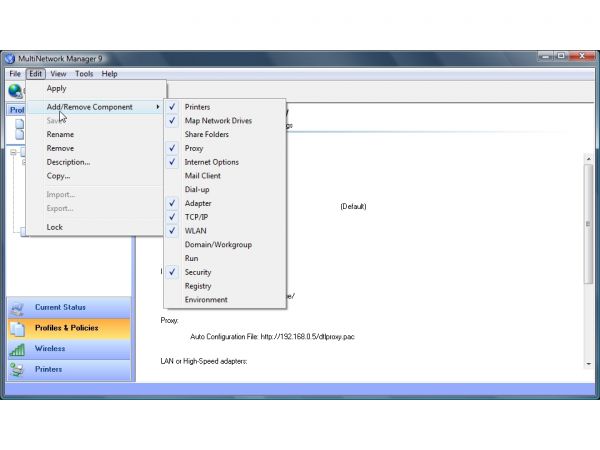Open the Printers sidebar panel
Viewport: 600px width, 450px height.
coord(69,370)
